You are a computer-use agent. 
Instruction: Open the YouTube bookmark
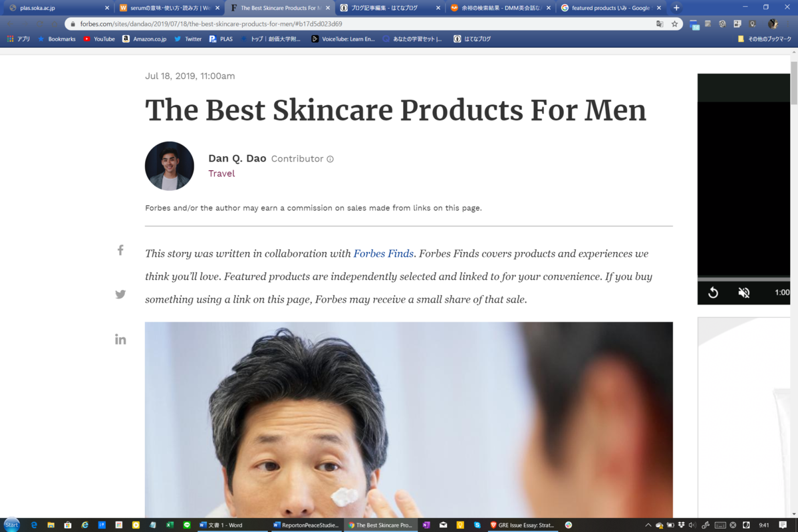(99, 39)
